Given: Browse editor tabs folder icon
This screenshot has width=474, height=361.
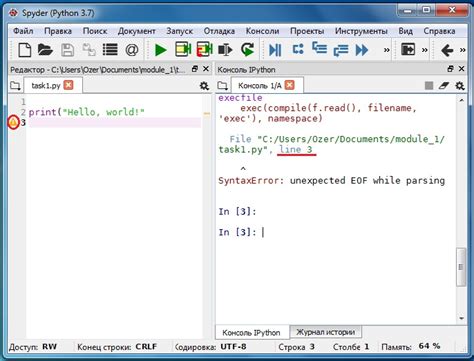Looking at the screenshot, I should pyautogui.click(x=16, y=86).
